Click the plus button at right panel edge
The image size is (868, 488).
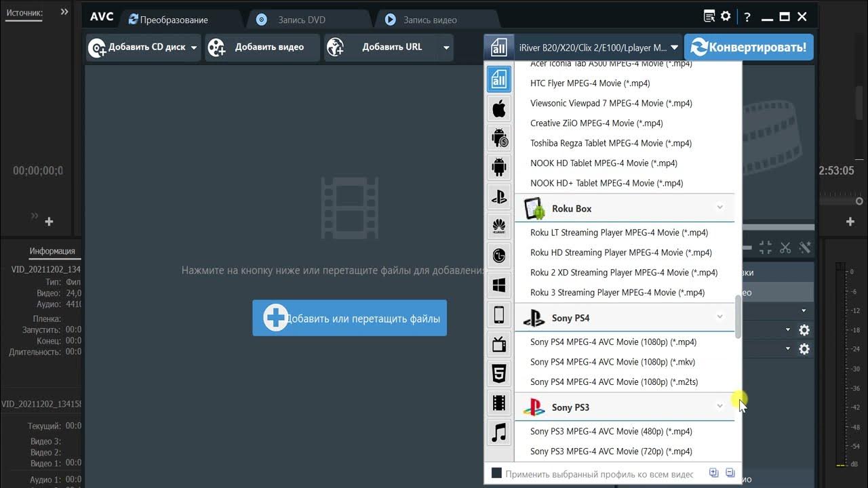[x=850, y=222]
